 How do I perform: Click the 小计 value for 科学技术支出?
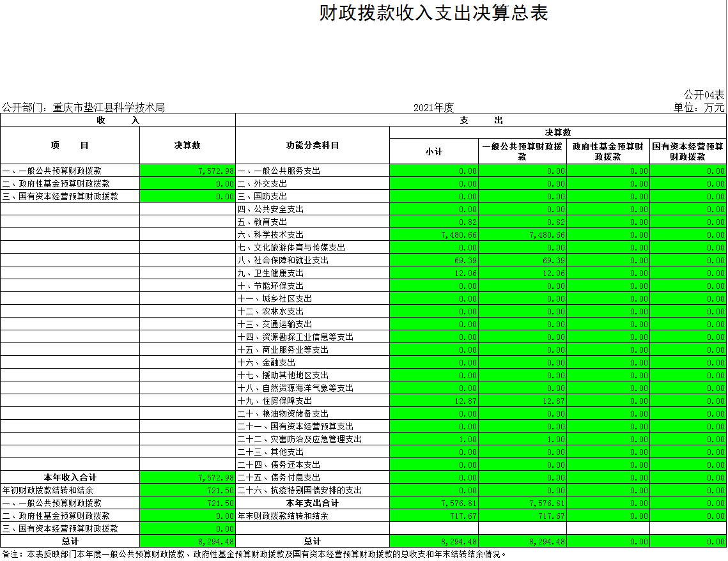(434, 234)
